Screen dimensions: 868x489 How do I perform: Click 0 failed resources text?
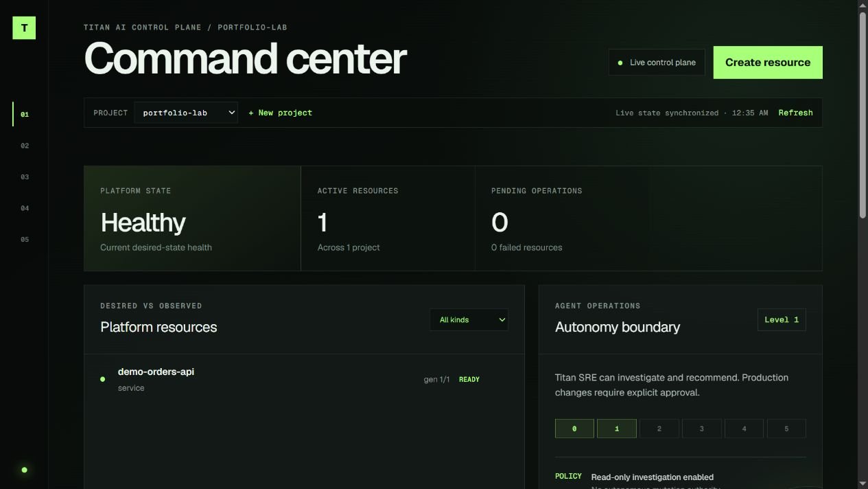click(x=526, y=247)
